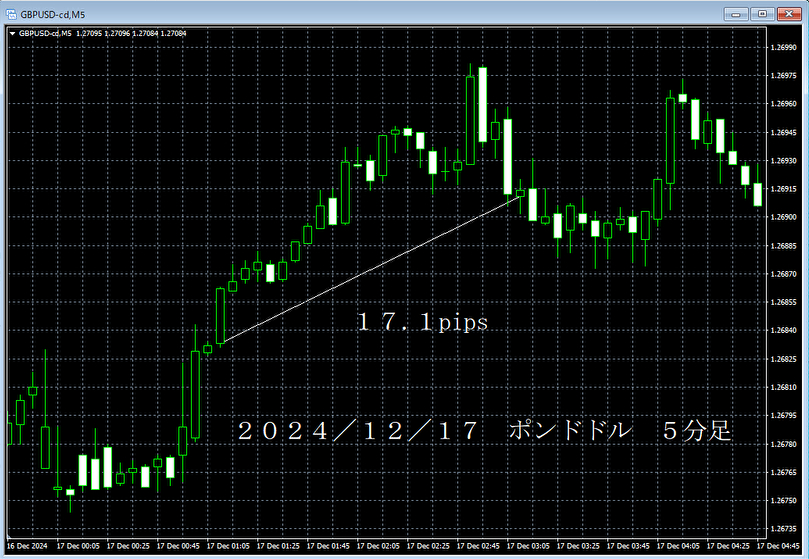The height and width of the screenshot is (559, 809).
Task: Click the '17 Dec 01:45' time axis label
Action: (x=328, y=546)
